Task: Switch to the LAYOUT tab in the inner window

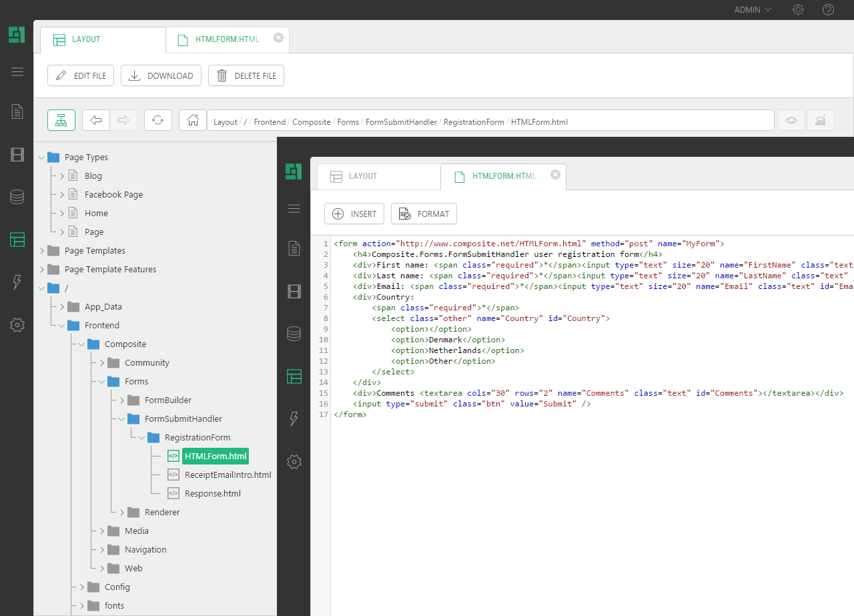Action: (x=362, y=176)
